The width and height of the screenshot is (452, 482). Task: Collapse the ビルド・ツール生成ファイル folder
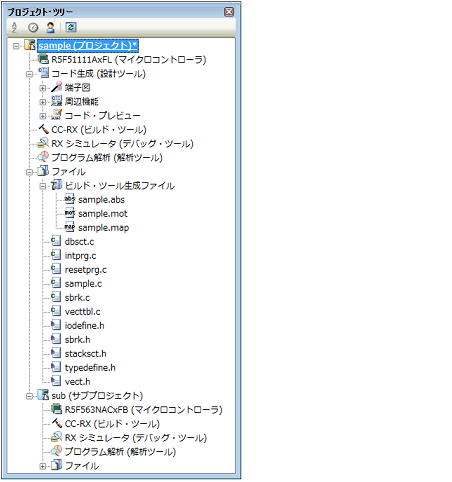[43, 186]
